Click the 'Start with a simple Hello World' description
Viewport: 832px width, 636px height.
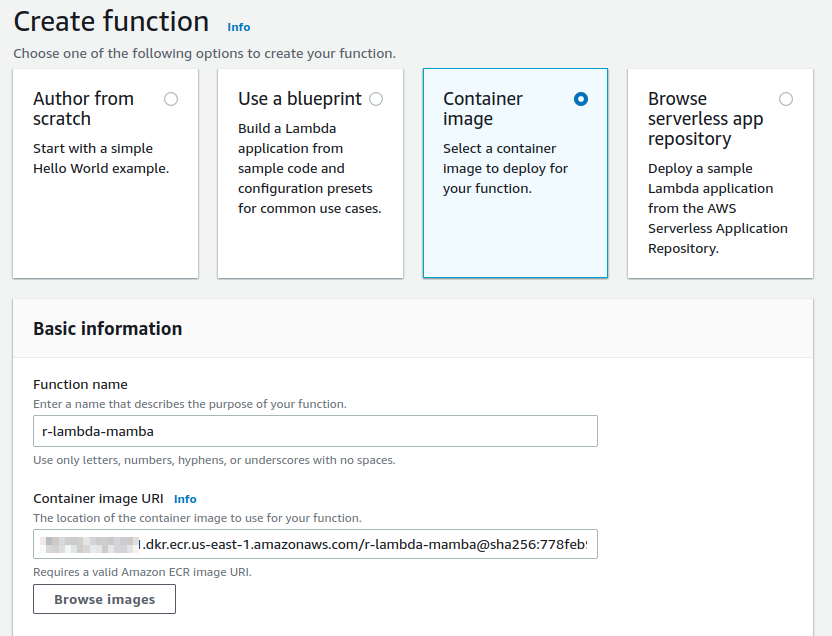pyautogui.click(x=101, y=158)
